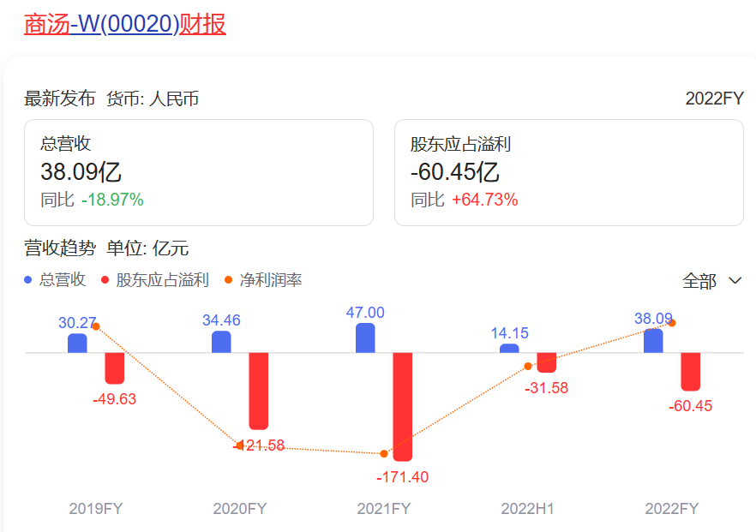This screenshot has height=532, width=756.
Task: Open the 总营收 38.09亿 summary card
Action: click(x=199, y=172)
